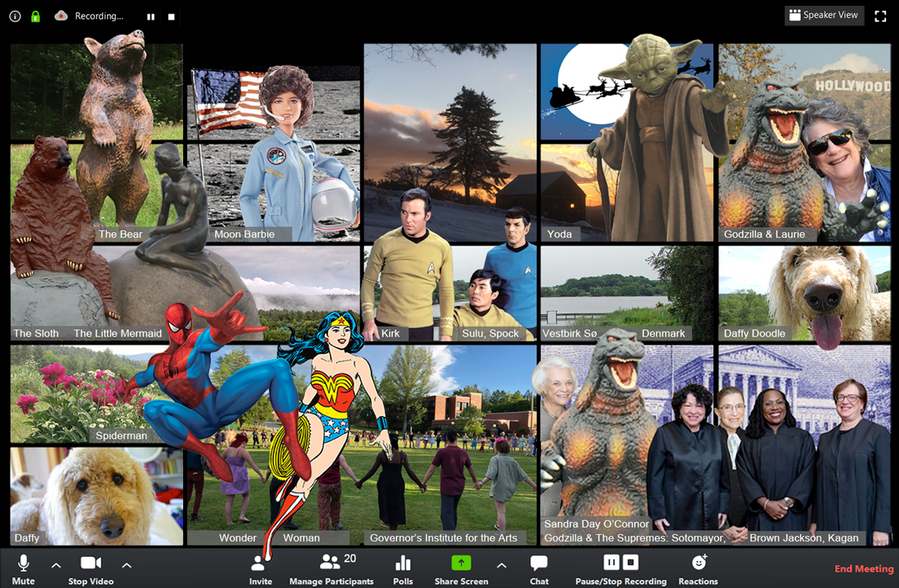Launch the Polls feature
This screenshot has width=899, height=588.
(x=403, y=563)
